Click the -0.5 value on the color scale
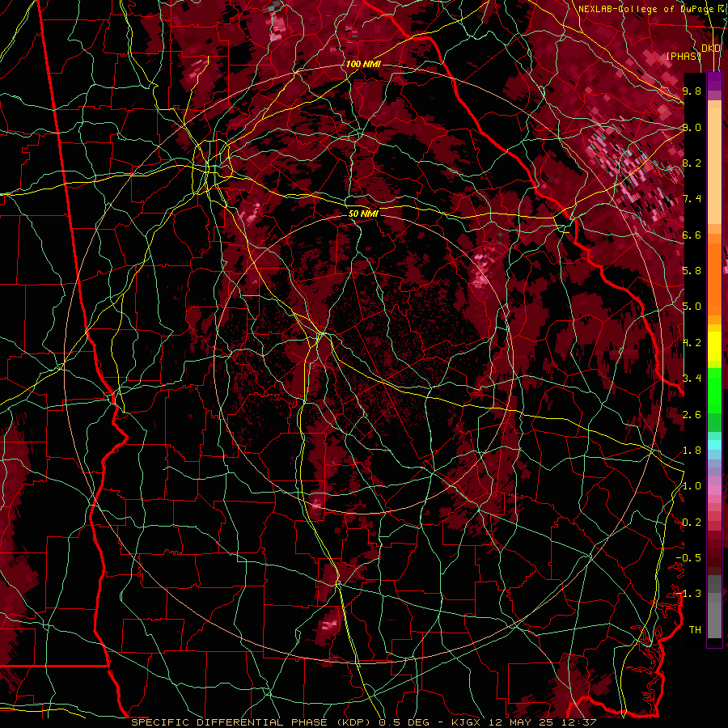This screenshot has width=728, height=728. coord(688,558)
